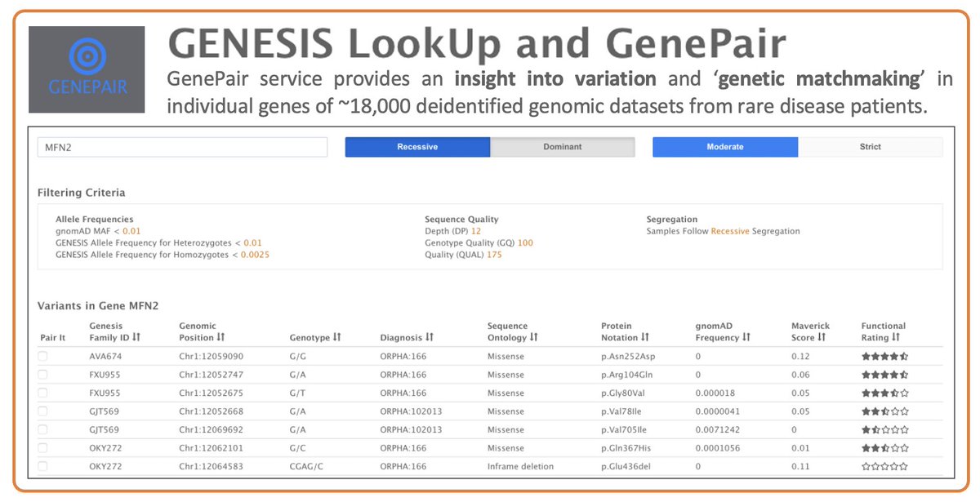Check Pair It box for Chr1:12052747 row
Screen dimensions: 980x502
pos(42,375)
